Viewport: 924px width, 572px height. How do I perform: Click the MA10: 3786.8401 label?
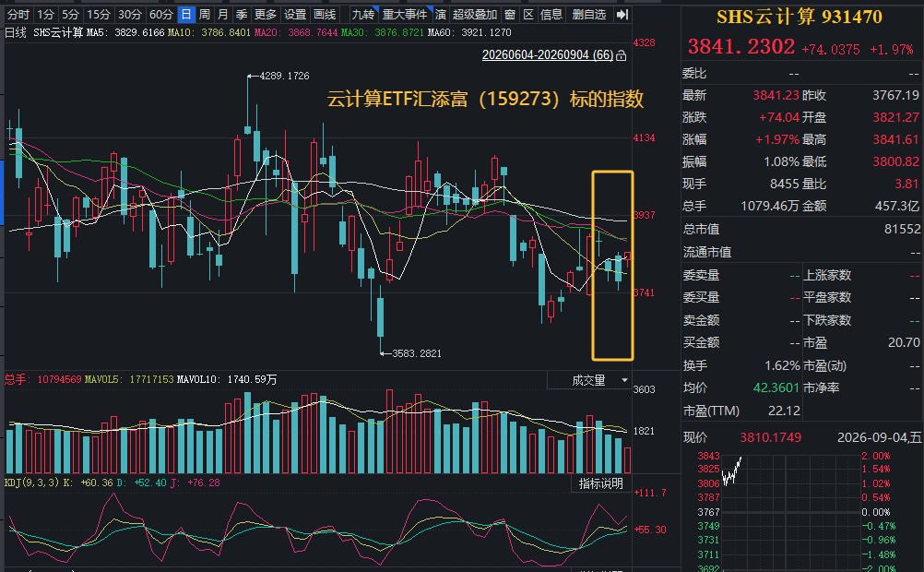coord(208,32)
